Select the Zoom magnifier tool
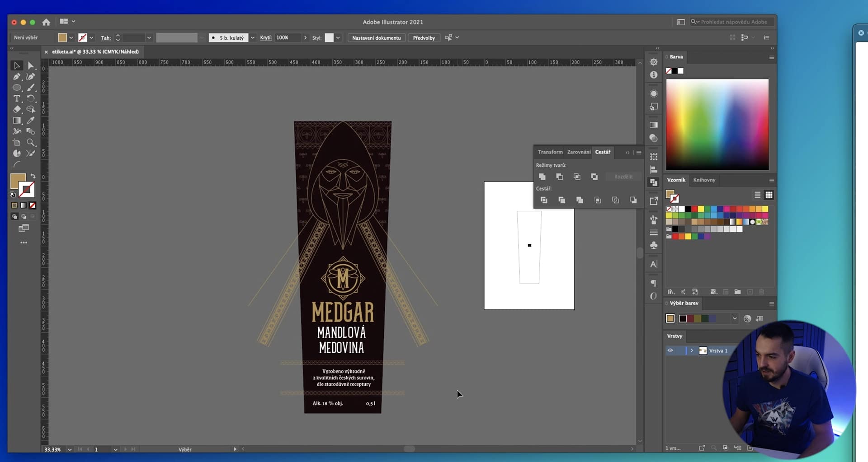Viewport: 868px width, 462px height. pyautogui.click(x=31, y=142)
